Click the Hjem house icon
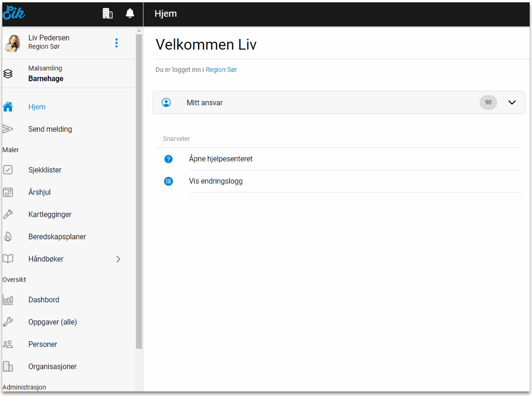Screen dimensions: 532x396 point(8,107)
